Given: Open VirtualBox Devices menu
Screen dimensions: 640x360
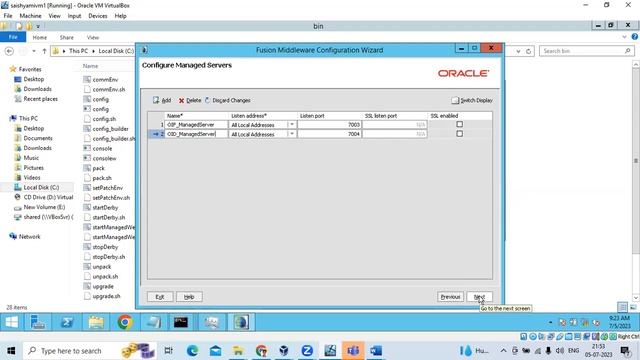Looking at the screenshot, I should click(98, 16).
